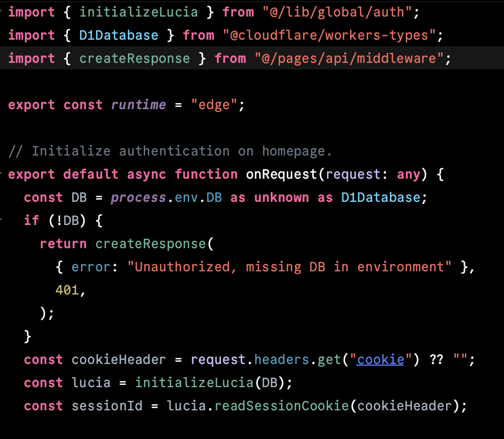
Task: Click the D1Database type name
Action: pos(118,35)
